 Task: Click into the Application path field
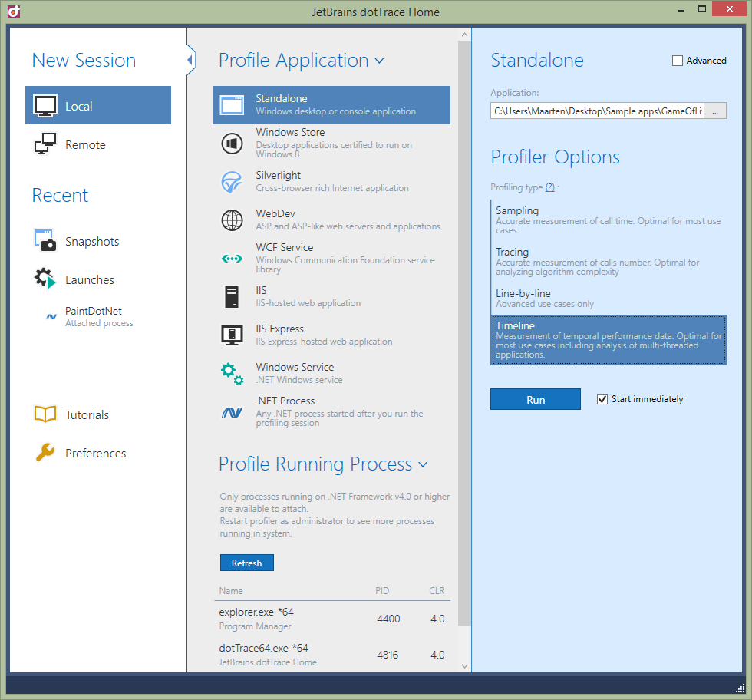coord(597,111)
